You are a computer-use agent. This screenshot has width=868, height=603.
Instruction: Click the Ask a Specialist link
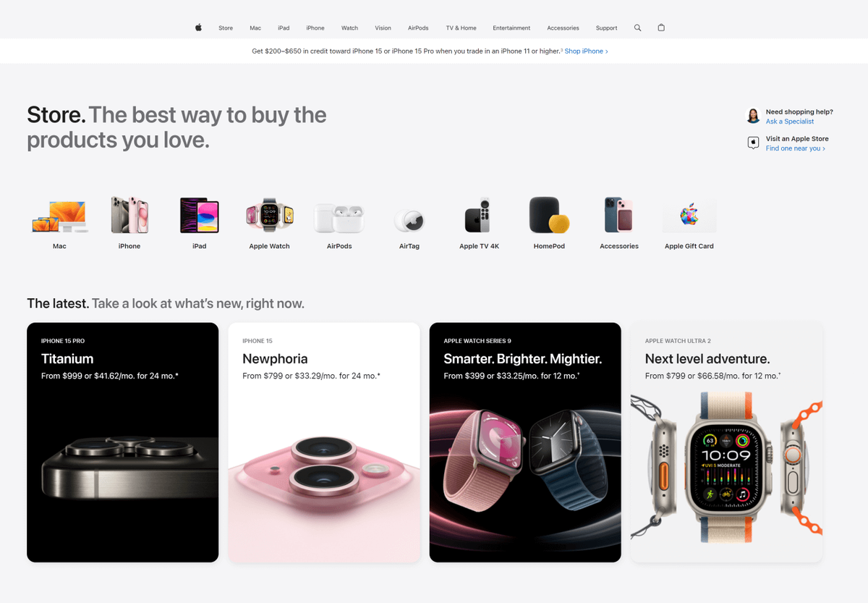[790, 122]
